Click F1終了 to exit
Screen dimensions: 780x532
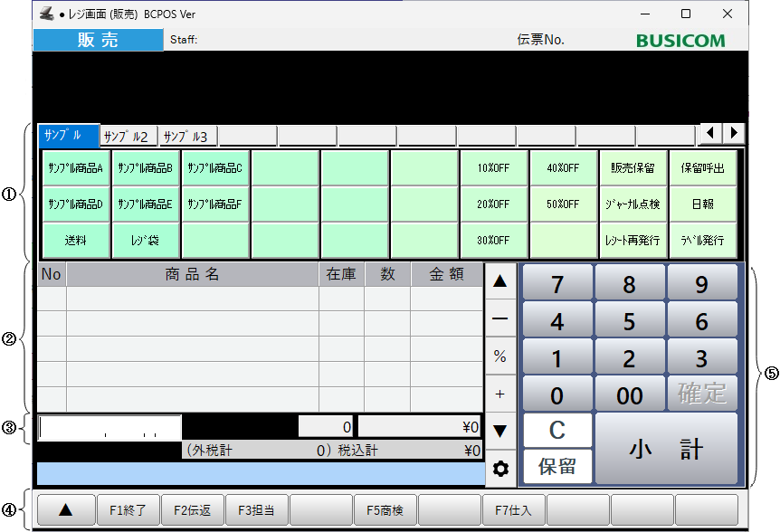[128, 510]
